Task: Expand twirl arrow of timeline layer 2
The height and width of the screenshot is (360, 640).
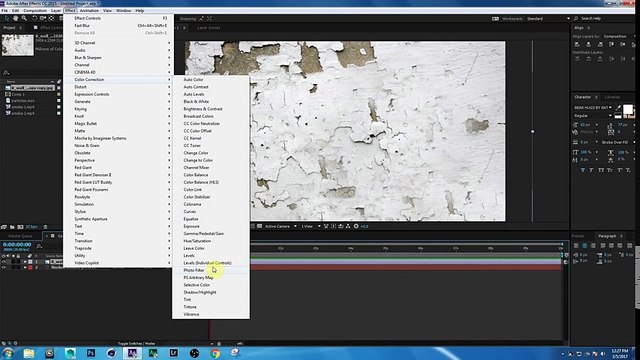Action: click(x=25, y=267)
